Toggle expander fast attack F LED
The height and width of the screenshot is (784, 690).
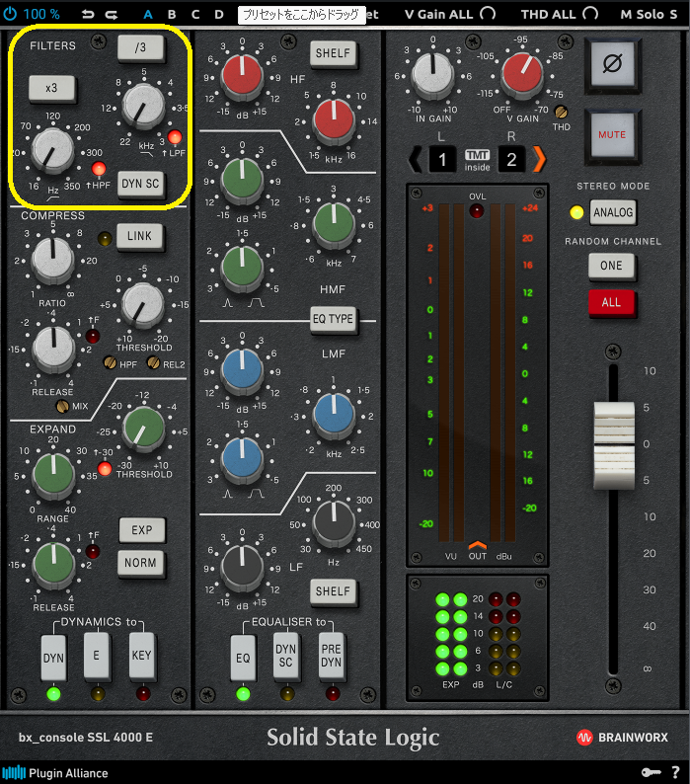click(93, 552)
